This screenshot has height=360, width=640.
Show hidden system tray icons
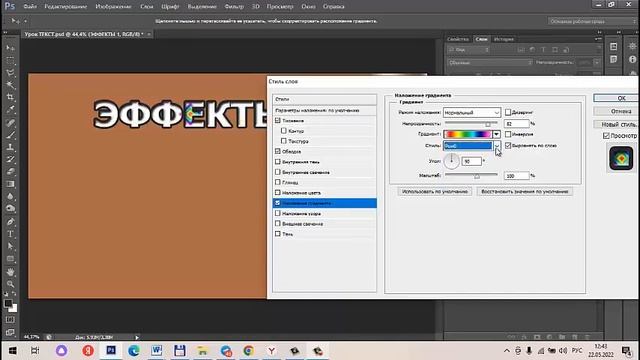[x=507, y=351]
